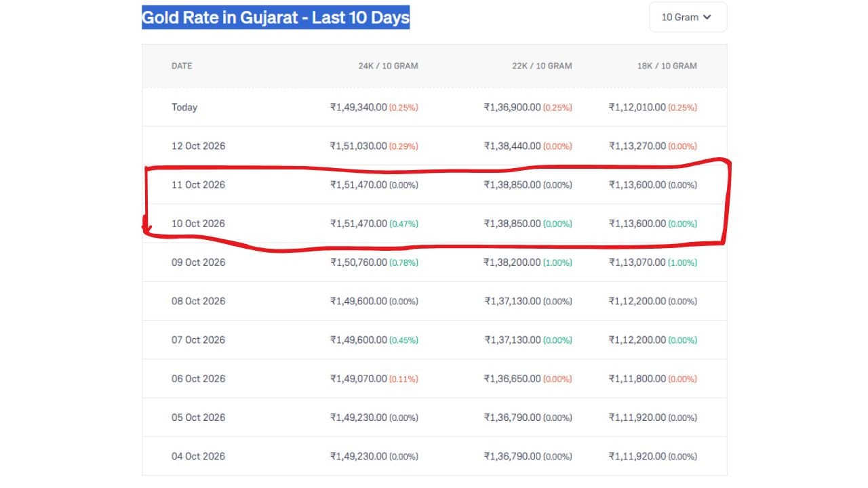Select the 11 Oct 2026 date cell
This screenshot has height=488, width=868.
pos(198,184)
